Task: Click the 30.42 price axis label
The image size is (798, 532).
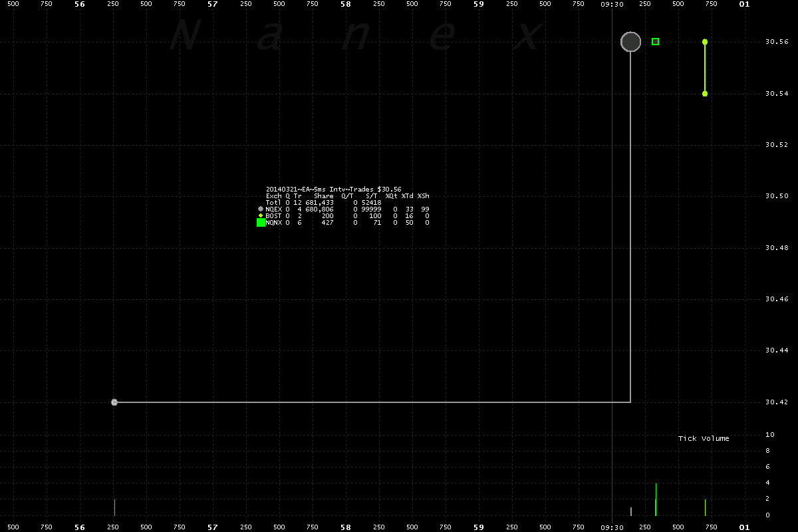Action: click(x=776, y=402)
